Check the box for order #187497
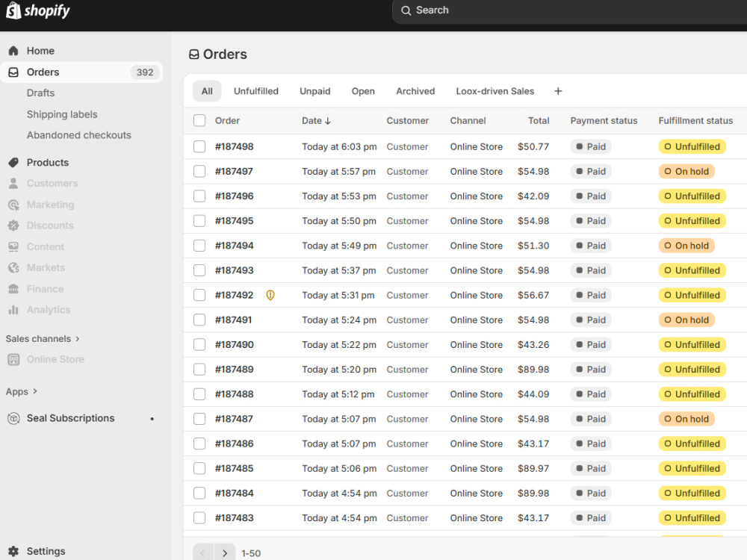Viewport: 747px width, 560px height. pos(199,172)
